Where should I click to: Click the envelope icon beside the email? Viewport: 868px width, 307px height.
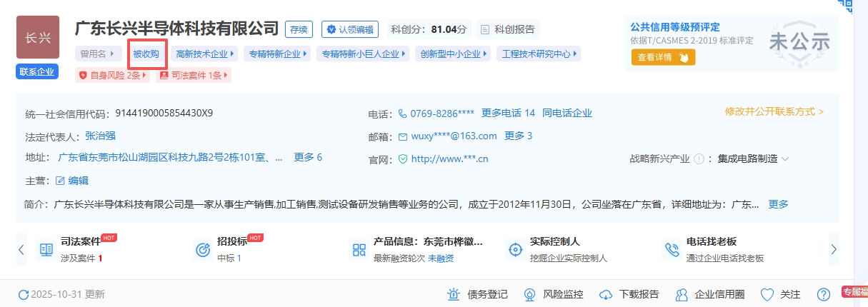(x=403, y=136)
